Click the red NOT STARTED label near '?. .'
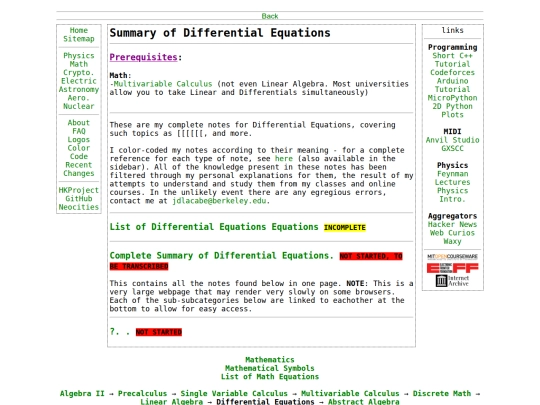 (x=159, y=332)
